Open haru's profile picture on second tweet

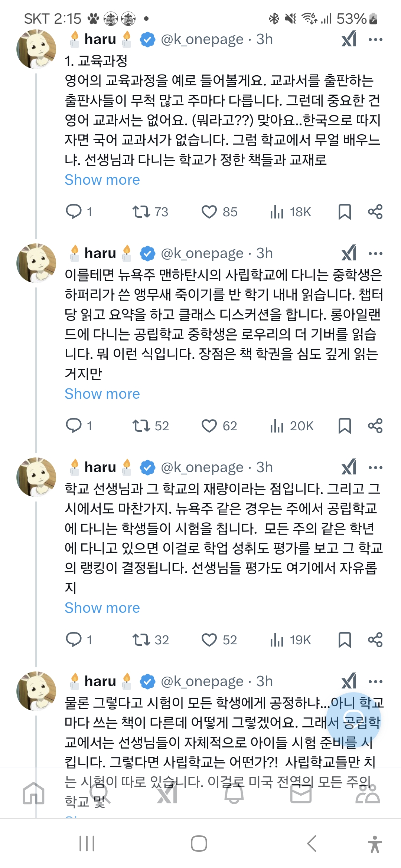click(x=36, y=263)
